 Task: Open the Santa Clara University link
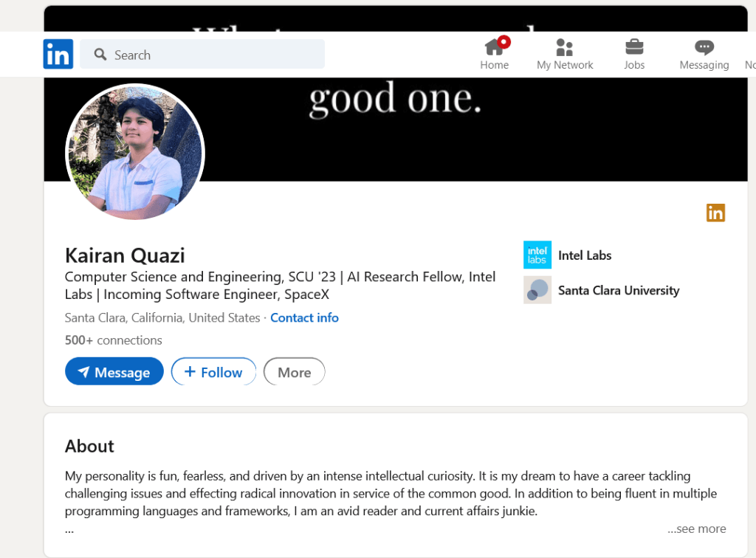click(x=619, y=291)
